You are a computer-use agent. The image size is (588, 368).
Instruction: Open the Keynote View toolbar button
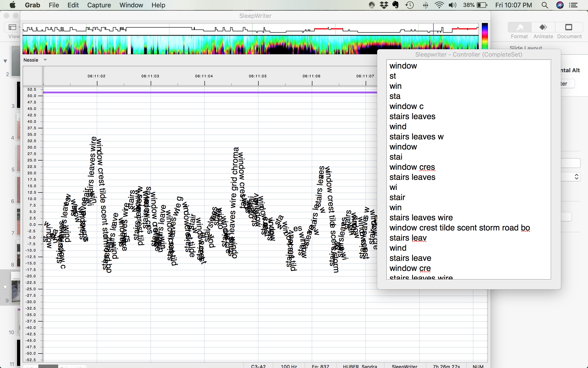(x=12, y=27)
